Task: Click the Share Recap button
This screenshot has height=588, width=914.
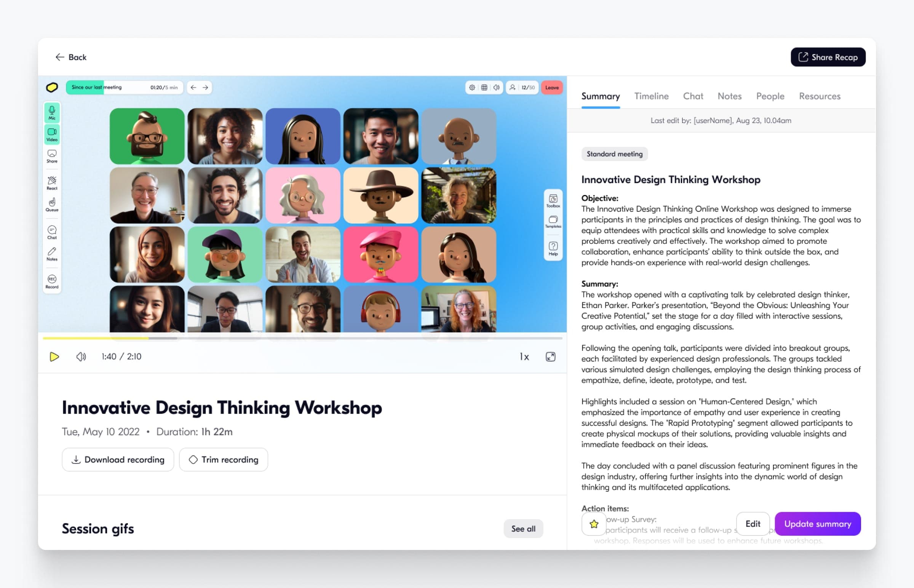Action: pos(828,57)
